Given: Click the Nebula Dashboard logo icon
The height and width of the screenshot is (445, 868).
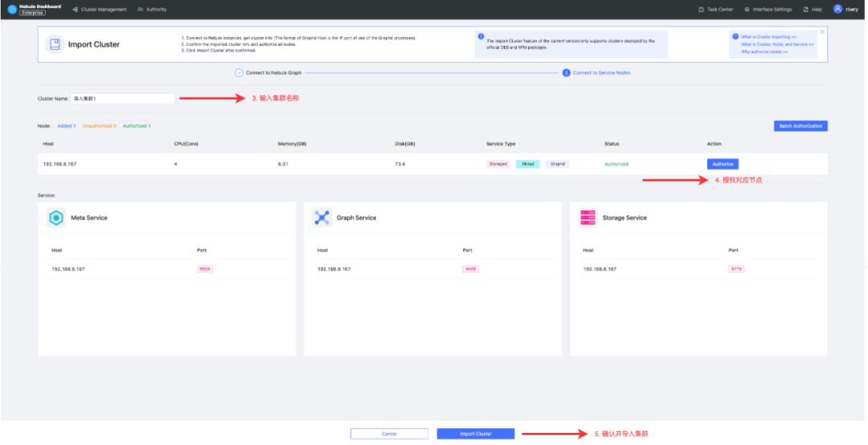Looking at the screenshot, I should 11,10.
